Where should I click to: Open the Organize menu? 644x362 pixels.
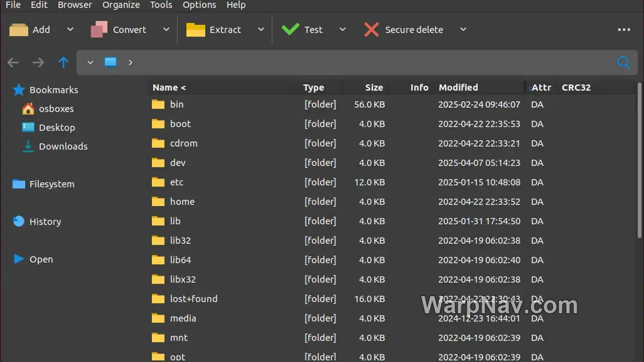pyautogui.click(x=121, y=5)
